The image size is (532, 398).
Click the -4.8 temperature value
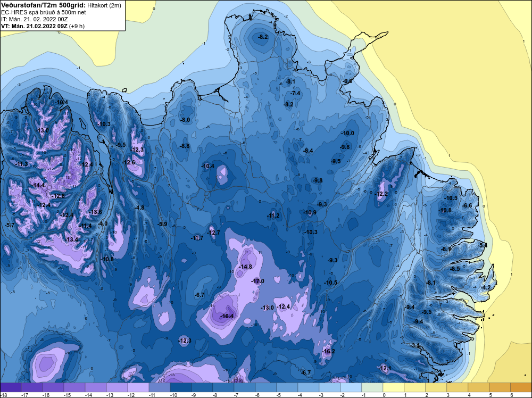pyautogui.click(x=139, y=208)
